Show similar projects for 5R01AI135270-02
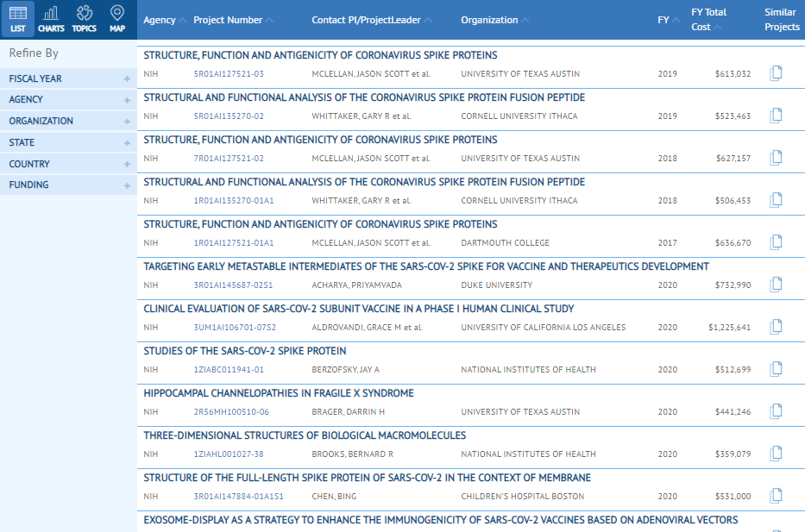 777,116
